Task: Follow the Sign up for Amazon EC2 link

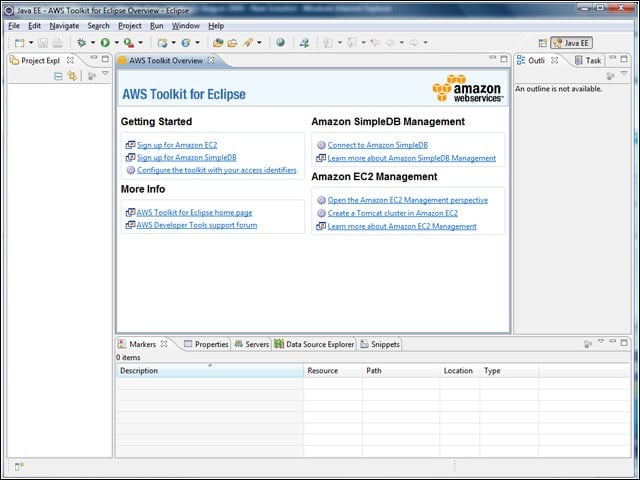Action: coord(177,145)
